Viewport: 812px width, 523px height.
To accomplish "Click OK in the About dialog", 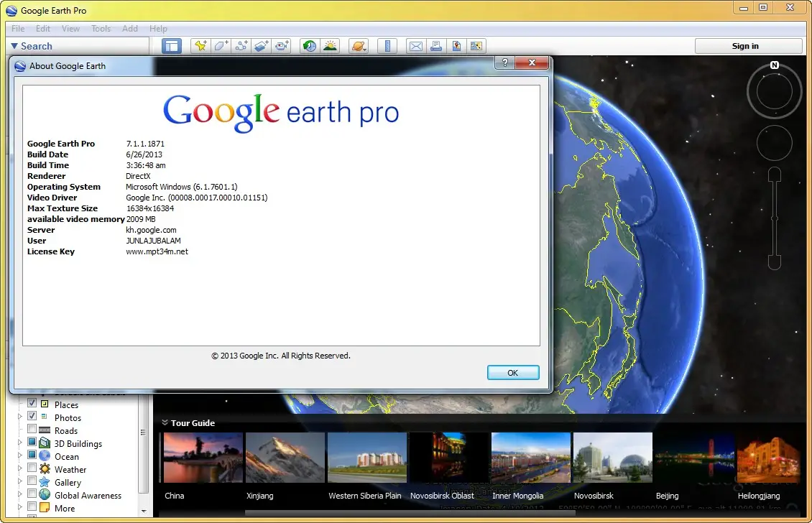I will (x=512, y=373).
